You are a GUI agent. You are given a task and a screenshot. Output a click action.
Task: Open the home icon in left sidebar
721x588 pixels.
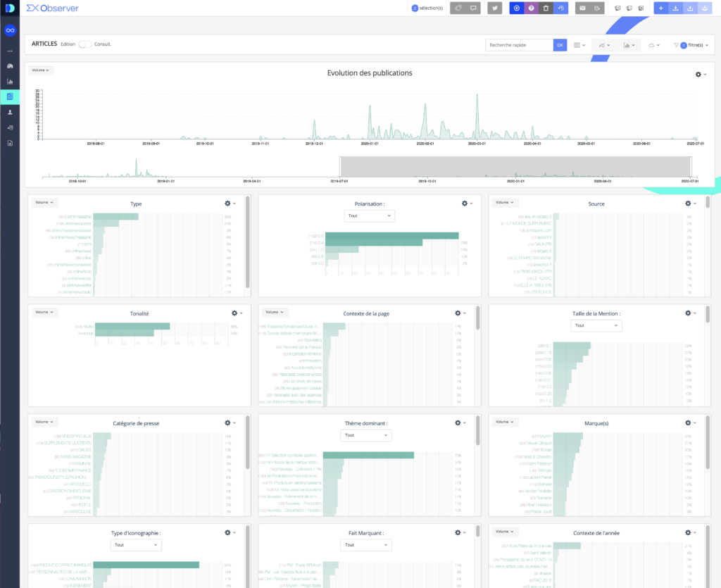pos(10,66)
